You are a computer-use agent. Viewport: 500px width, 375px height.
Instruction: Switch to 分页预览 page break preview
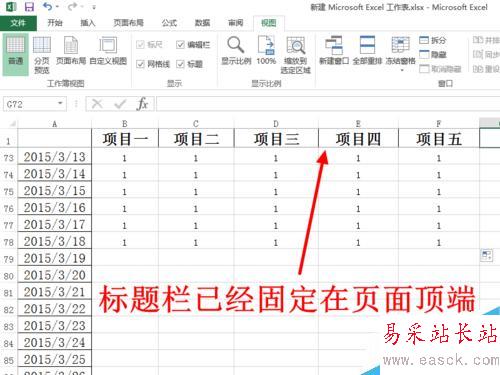pyautogui.click(x=42, y=54)
